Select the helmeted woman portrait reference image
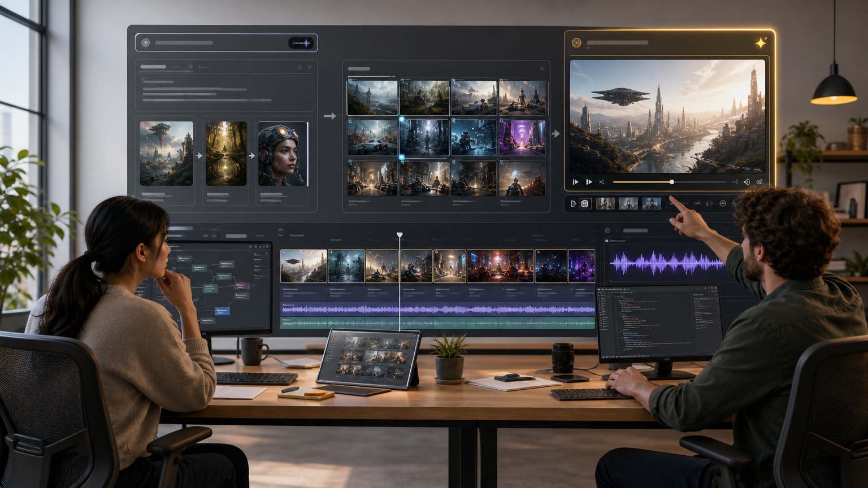The image size is (868, 488). point(283,154)
